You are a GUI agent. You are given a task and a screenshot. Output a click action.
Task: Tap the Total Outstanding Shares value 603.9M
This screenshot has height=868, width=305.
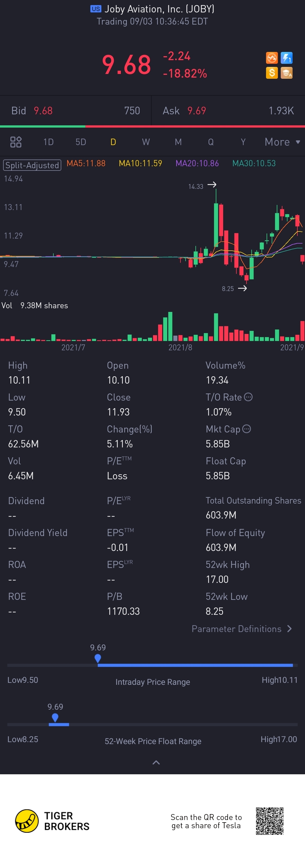(x=221, y=515)
